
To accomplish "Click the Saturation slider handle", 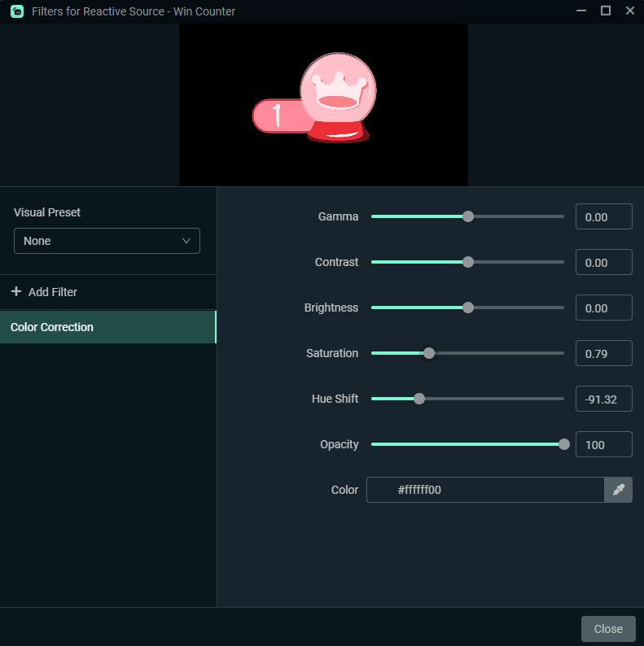I will tap(429, 353).
